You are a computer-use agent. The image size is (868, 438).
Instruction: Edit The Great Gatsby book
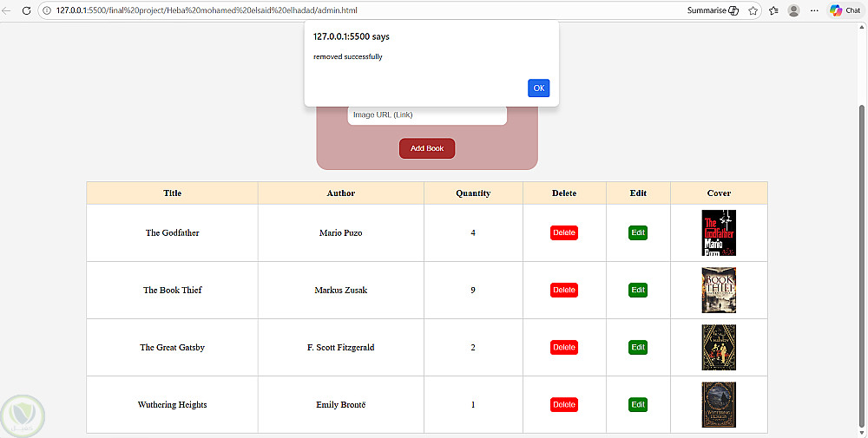coord(638,347)
